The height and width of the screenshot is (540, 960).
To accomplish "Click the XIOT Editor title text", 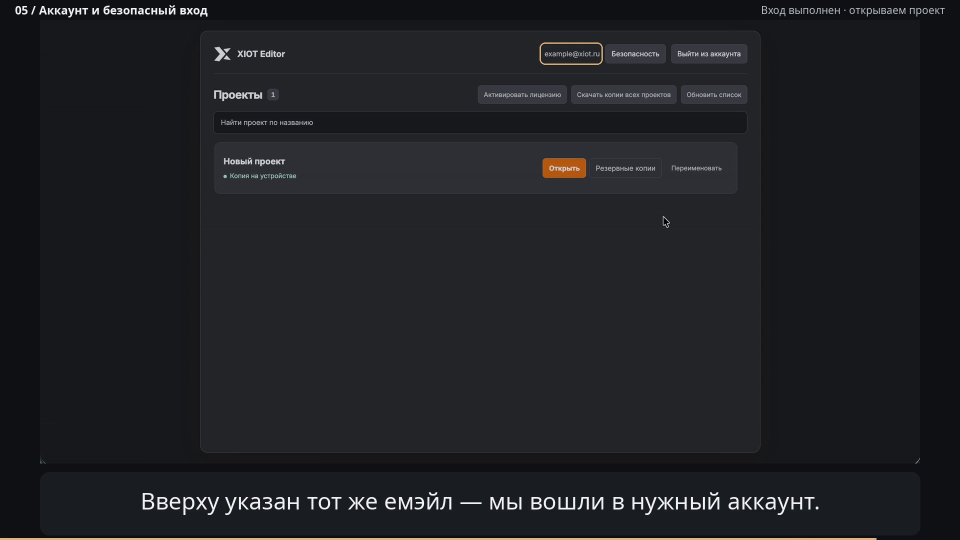I will [x=261, y=54].
